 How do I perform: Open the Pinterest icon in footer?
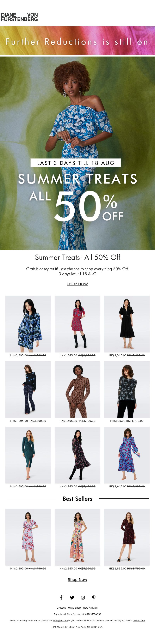tap(94, 598)
